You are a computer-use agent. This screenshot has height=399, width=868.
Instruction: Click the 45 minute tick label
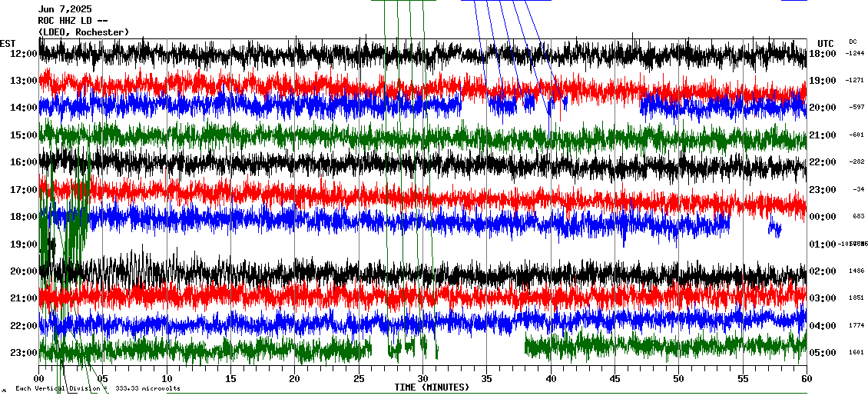click(615, 379)
